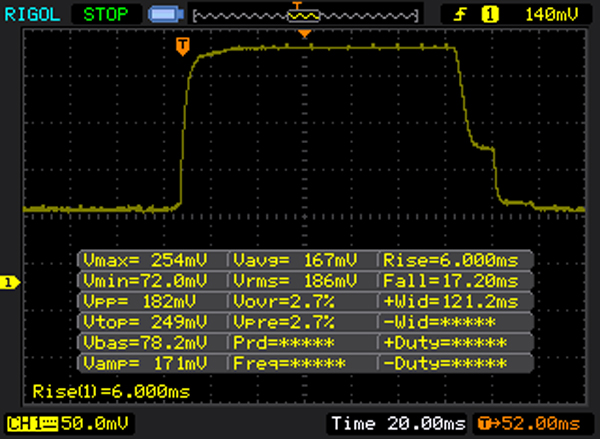Select the -Wid=***** measurement
600x439 pixels.
click(439, 322)
